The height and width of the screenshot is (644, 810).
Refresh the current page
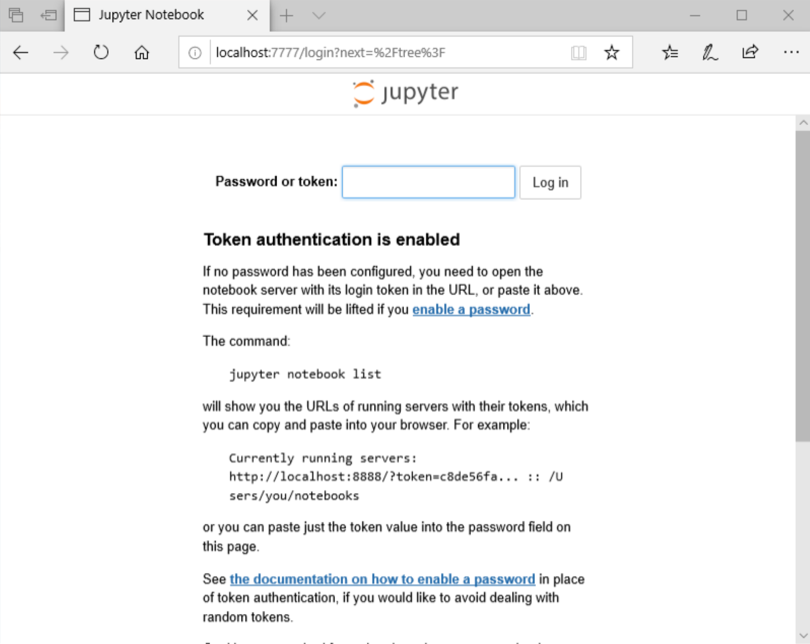click(101, 53)
